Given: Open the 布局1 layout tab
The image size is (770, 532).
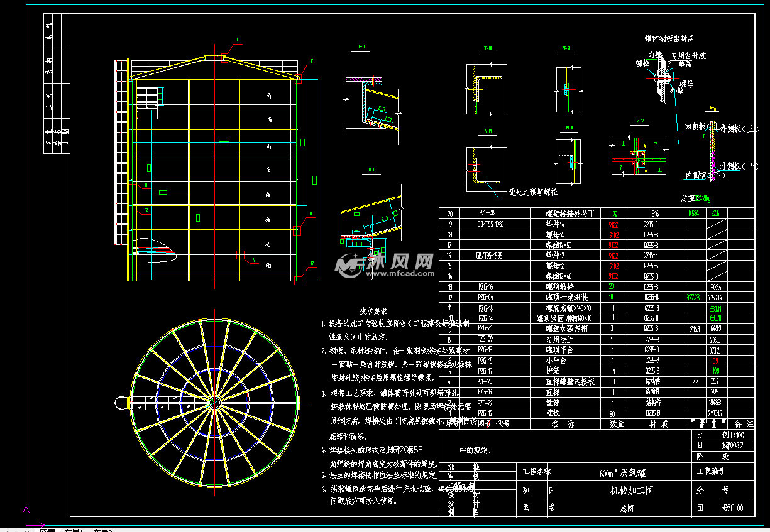Looking at the screenshot, I should [74, 530].
